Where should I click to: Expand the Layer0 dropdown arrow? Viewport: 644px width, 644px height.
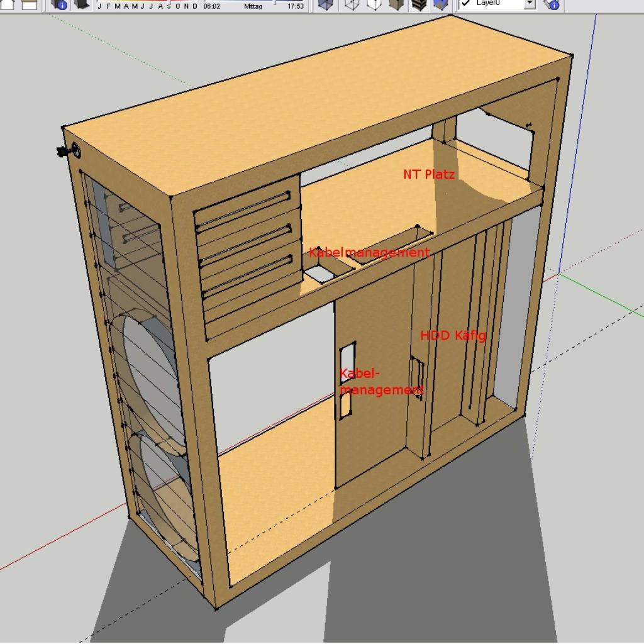tap(530, 4)
